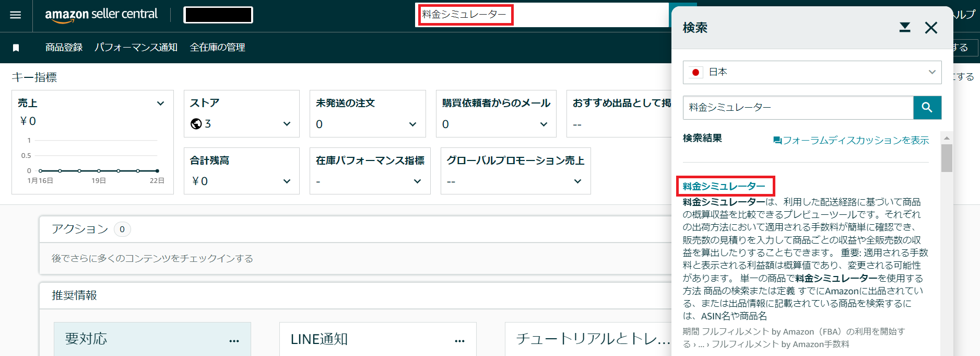Open the hamburger main menu
This screenshot has width=980, height=356.
[x=16, y=15]
